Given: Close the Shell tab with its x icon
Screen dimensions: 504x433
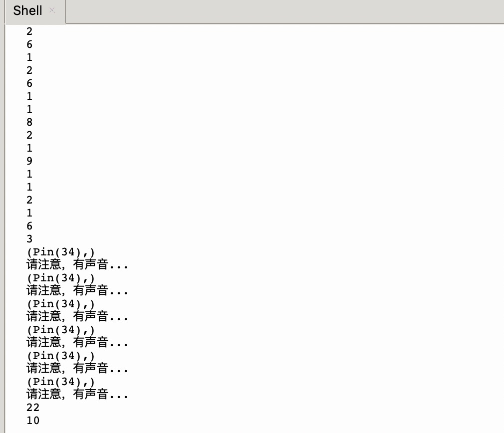Looking at the screenshot, I should coord(52,10).
